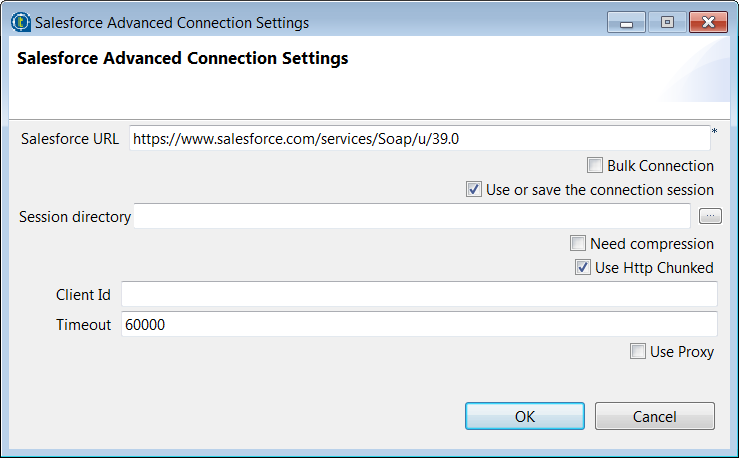Tick the Use Proxy checkbox
Screen dimensions: 739x458
638,352
